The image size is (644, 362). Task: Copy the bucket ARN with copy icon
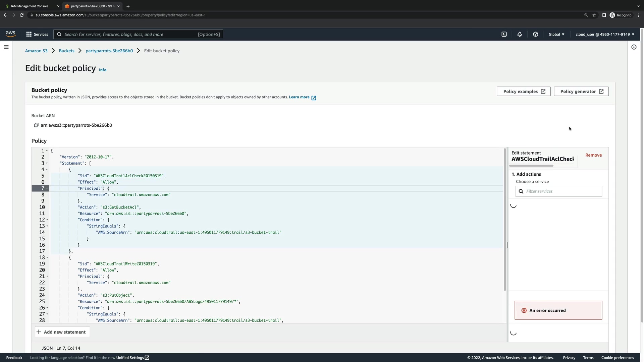click(x=36, y=125)
